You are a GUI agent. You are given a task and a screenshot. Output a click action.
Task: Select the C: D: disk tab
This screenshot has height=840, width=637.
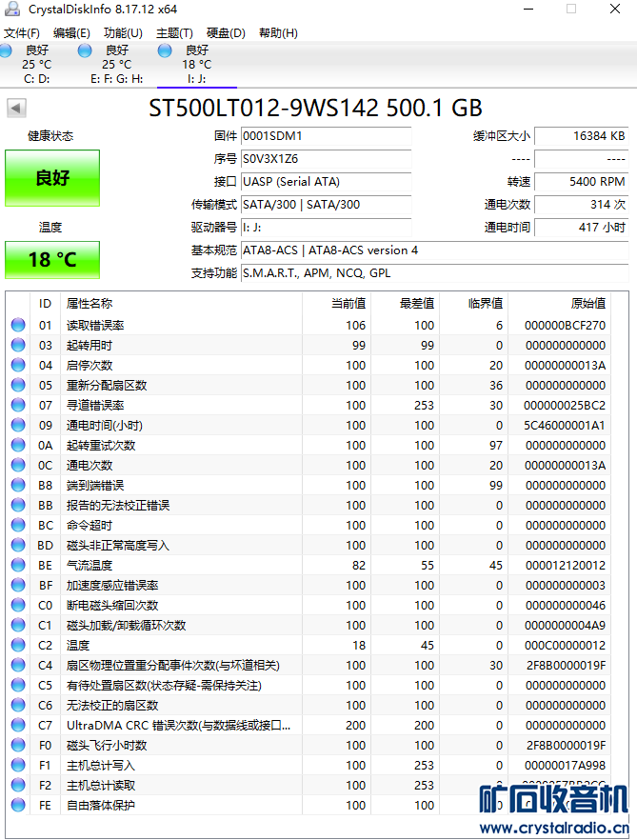pyautogui.click(x=37, y=65)
